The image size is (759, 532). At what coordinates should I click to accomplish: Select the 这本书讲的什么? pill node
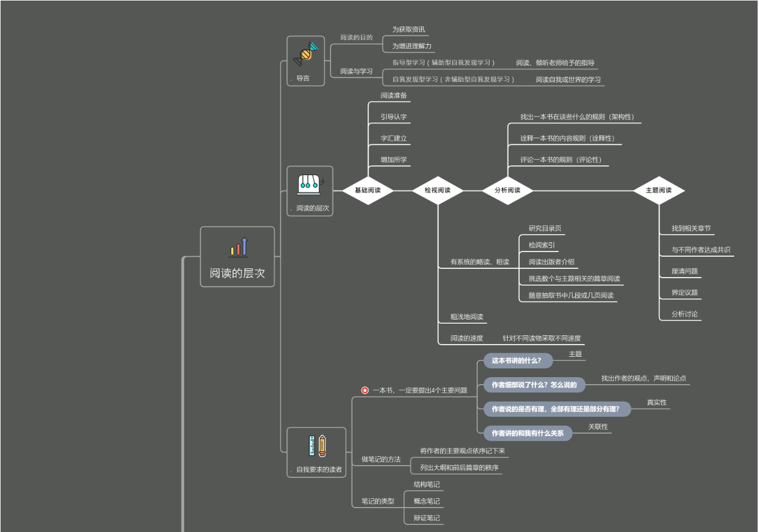coord(518,361)
